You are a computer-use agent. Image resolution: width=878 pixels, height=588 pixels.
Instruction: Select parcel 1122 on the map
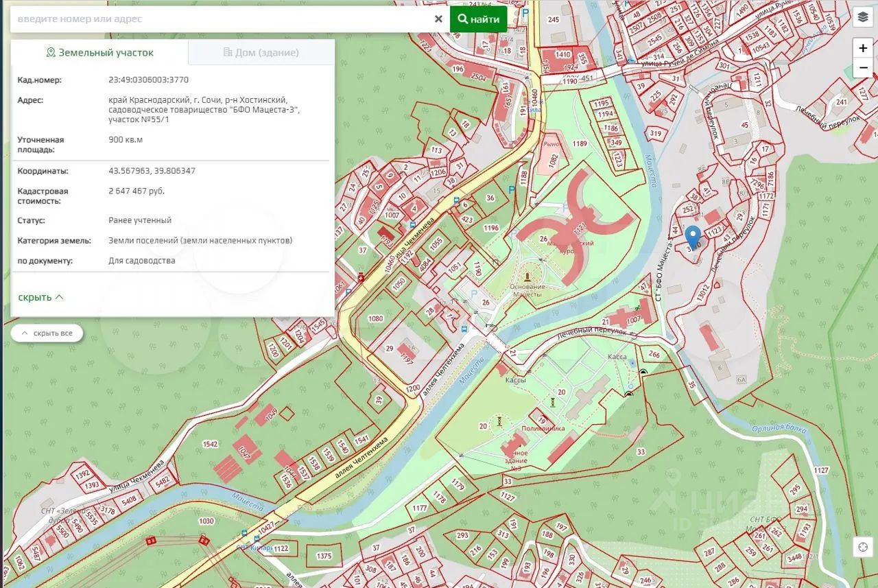pos(281,549)
